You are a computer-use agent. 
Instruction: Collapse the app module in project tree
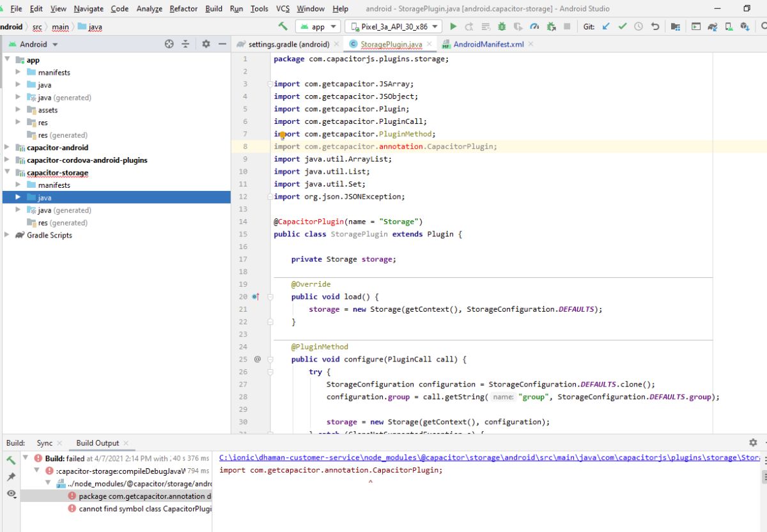pyautogui.click(x=7, y=59)
